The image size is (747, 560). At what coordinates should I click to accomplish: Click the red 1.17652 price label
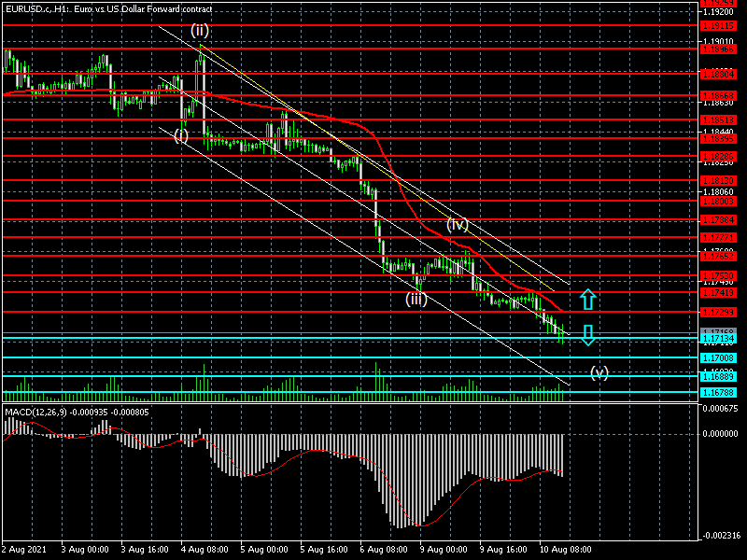(717, 256)
